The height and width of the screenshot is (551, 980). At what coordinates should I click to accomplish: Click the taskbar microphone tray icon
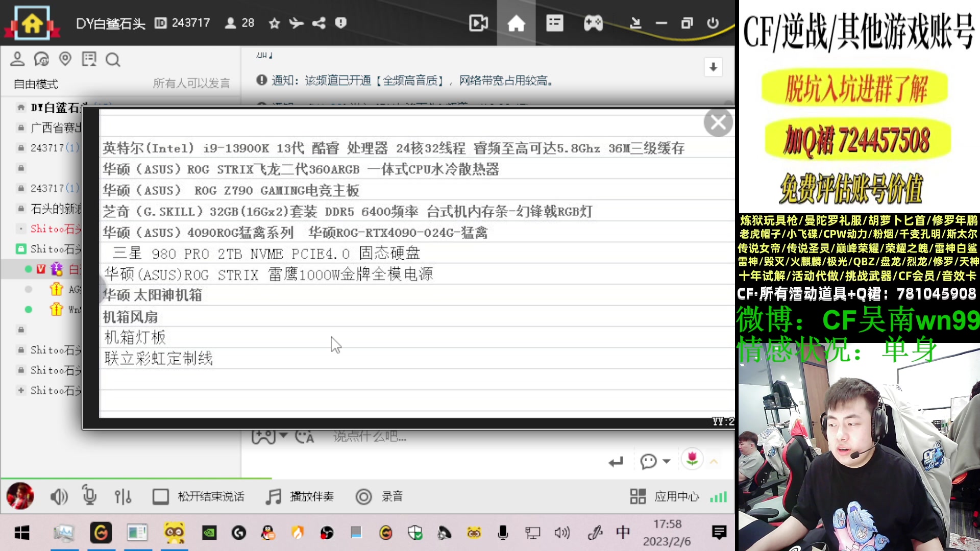click(x=503, y=533)
